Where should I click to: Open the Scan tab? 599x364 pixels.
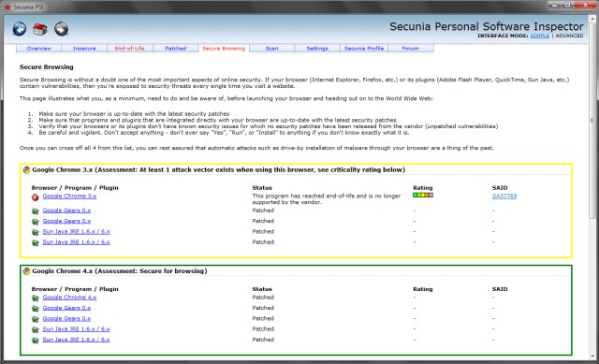click(272, 49)
